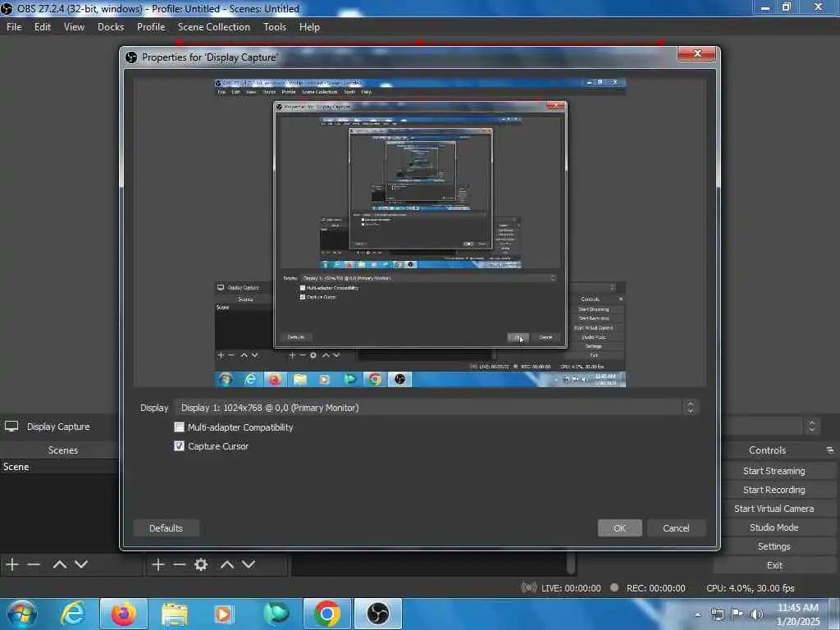Launch Internet Explorer from taskbar
The image size is (840, 630).
click(x=73, y=614)
